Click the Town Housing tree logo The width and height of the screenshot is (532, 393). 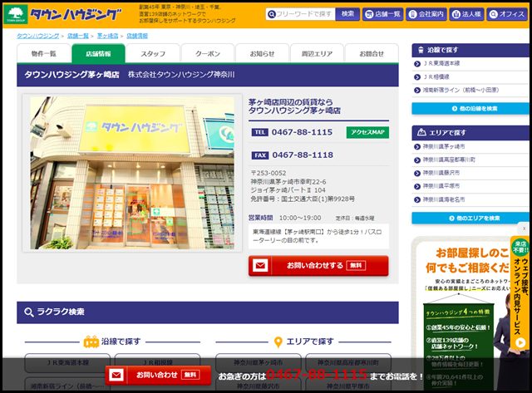pos(16,15)
